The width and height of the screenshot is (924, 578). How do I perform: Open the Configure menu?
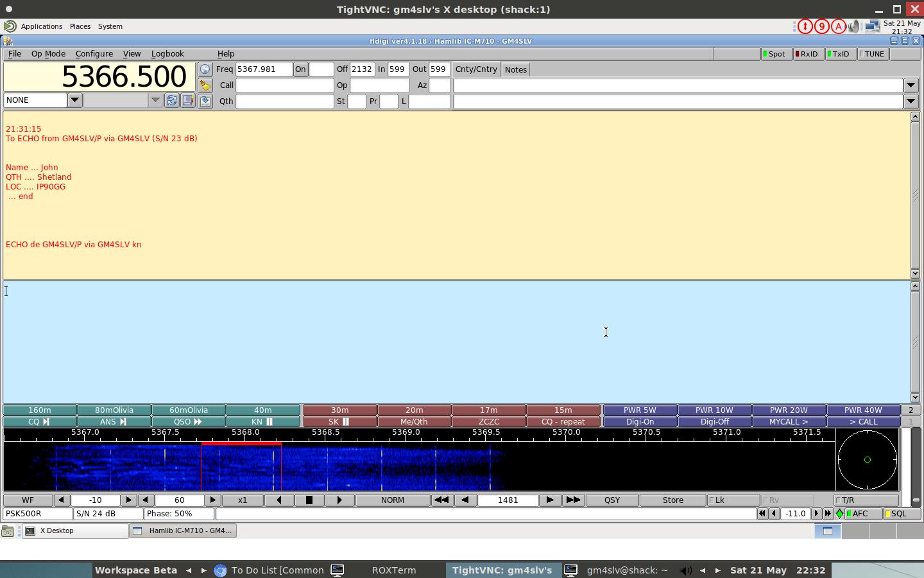(94, 53)
